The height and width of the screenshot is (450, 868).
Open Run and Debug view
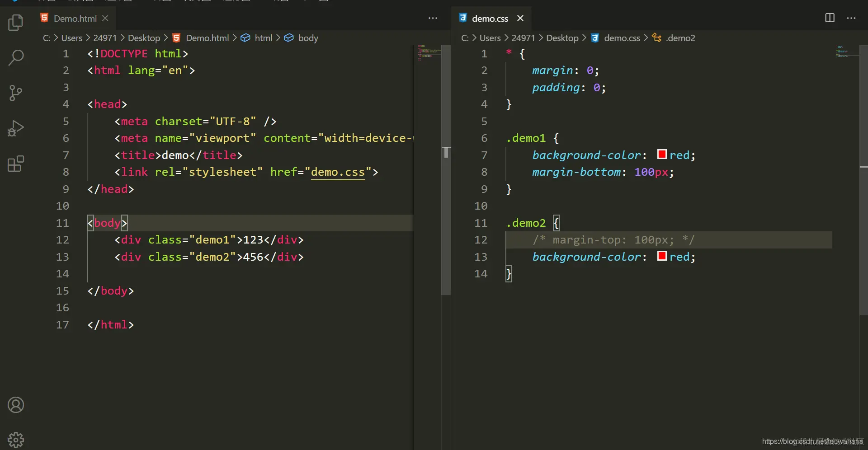[16, 128]
